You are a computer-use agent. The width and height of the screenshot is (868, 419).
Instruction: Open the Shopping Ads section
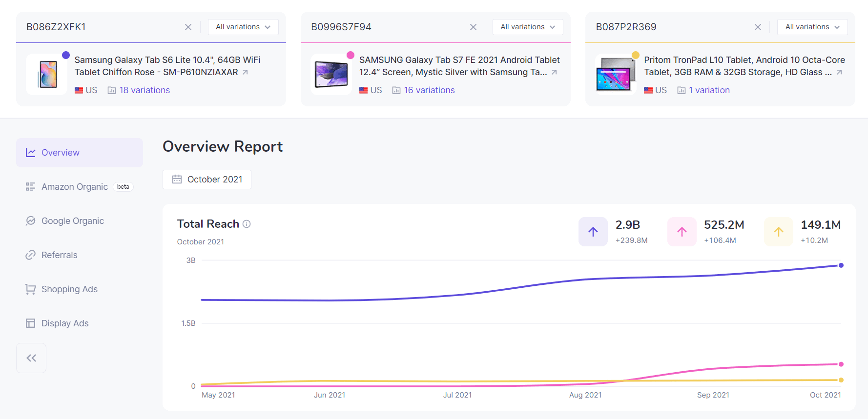[x=80, y=289]
